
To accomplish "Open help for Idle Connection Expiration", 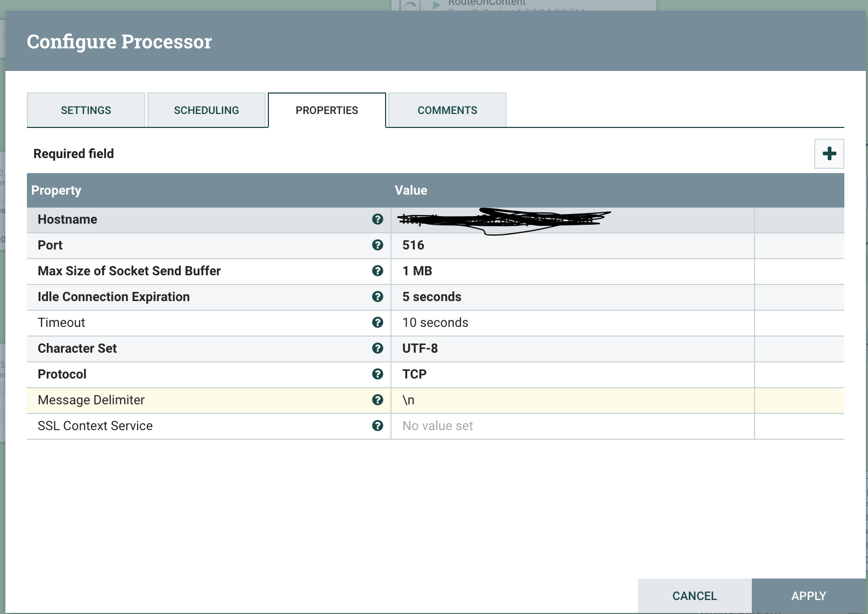I will (x=378, y=297).
